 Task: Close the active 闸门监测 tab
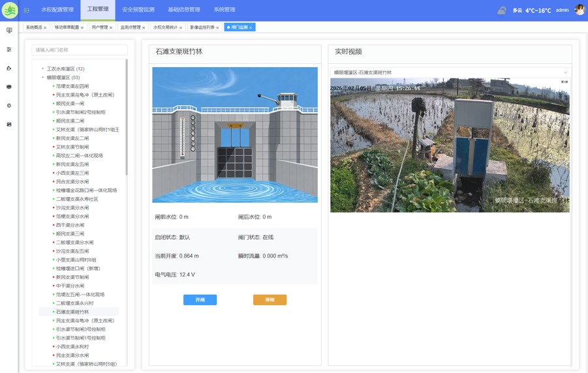pos(251,28)
